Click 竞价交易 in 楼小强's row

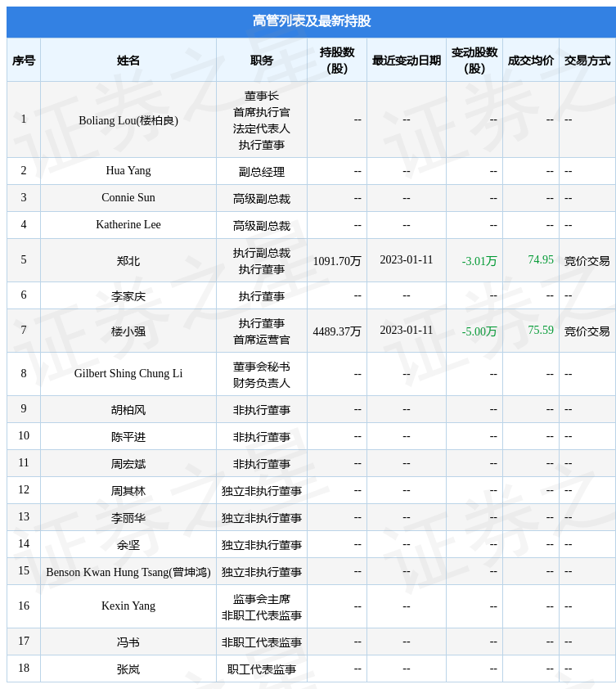point(587,331)
